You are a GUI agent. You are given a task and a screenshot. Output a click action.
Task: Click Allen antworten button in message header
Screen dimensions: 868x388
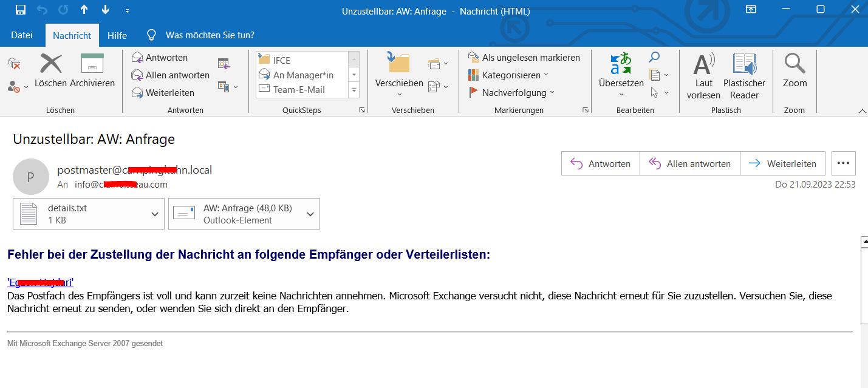(x=690, y=164)
